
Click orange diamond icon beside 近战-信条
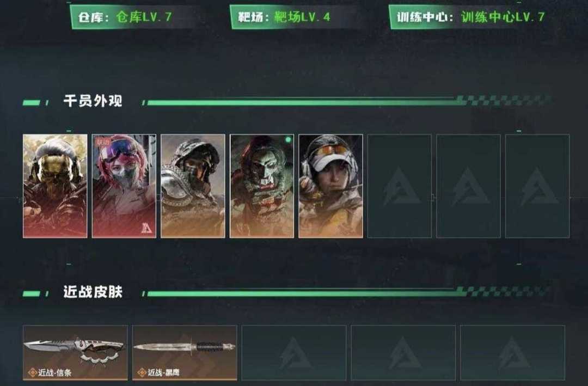click(x=33, y=372)
